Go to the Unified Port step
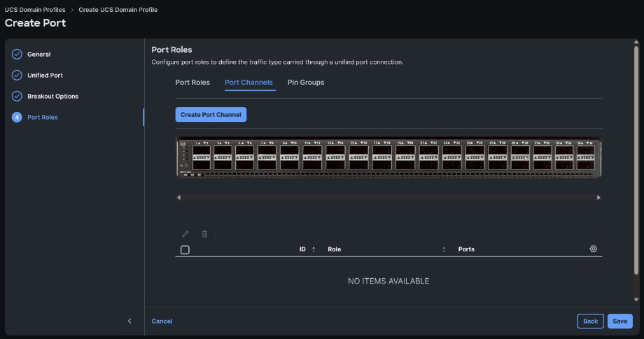Viewport: 644px width, 339px height. [x=45, y=75]
